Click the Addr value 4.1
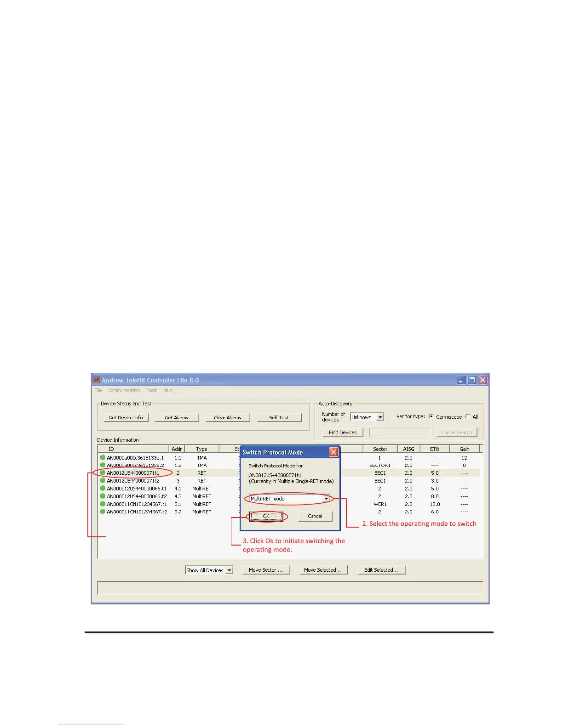The image size is (563, 728). tap(178, 489)
